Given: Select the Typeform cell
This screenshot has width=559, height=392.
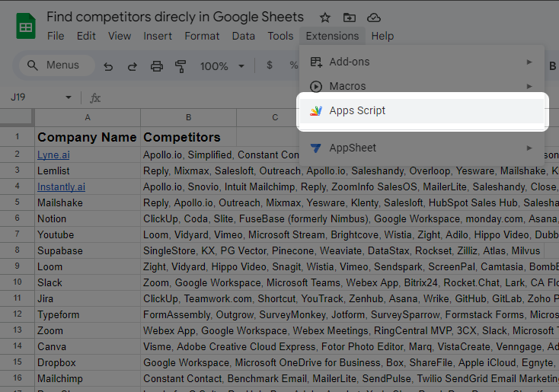Looking at the screenshot, I should (88, 314).
